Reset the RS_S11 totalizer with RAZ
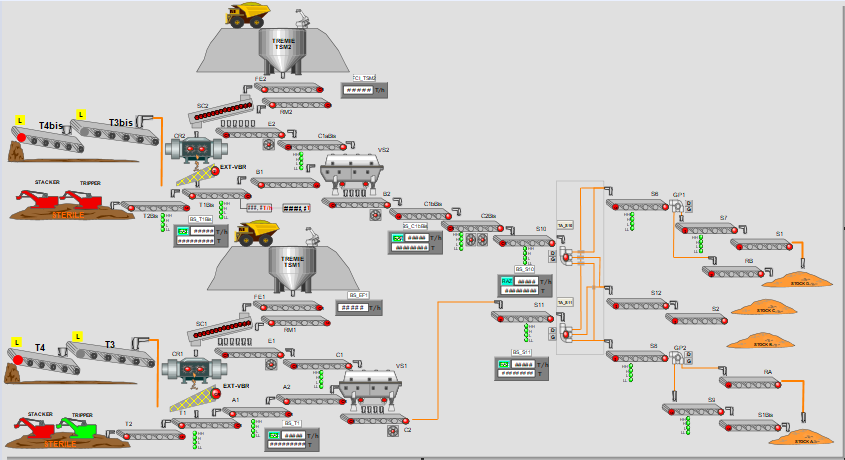Image resolution: width=845 pixels, height=460 pixels. point(504,365)
